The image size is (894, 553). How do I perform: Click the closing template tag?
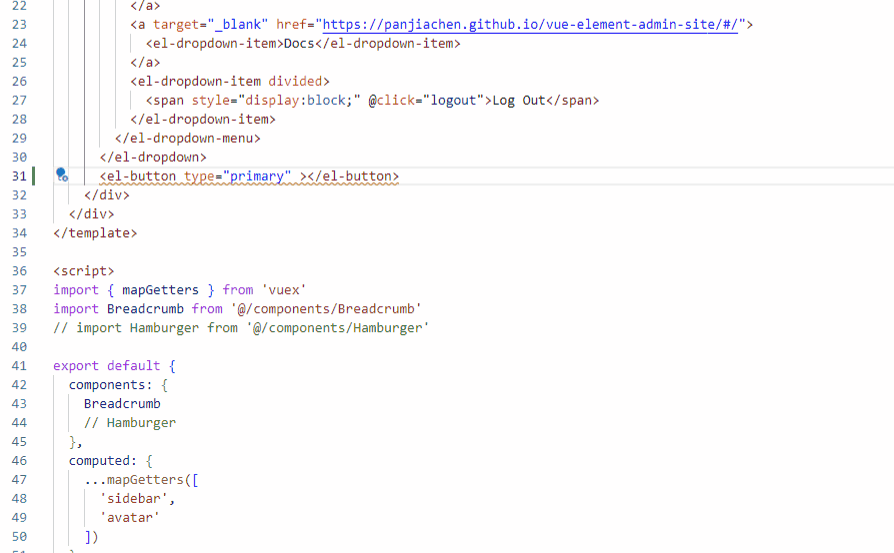tap(95, 233)
